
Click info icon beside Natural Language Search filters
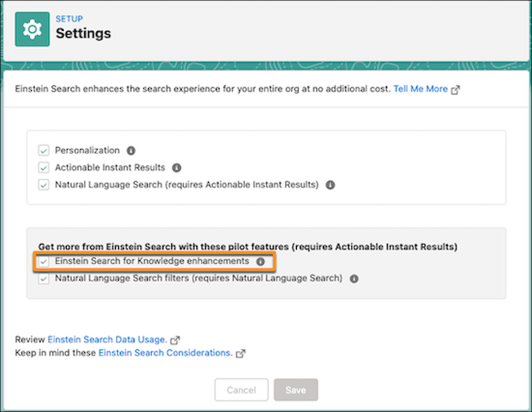point(354,279)
